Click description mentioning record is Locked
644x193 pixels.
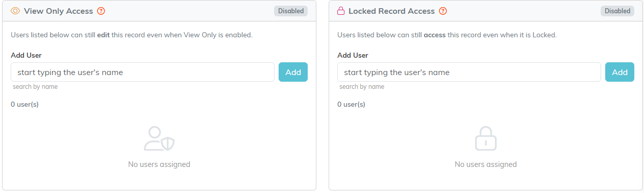coord(447,35)
